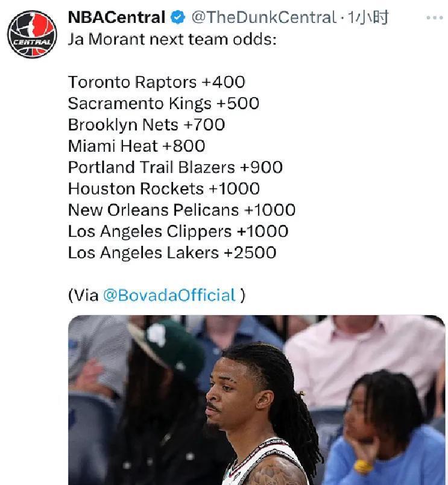The height and width of the screenshot is (485, 448).
Task: Click the Los Angeles Clippers +1000 line
Action: [x=178, y=231]
